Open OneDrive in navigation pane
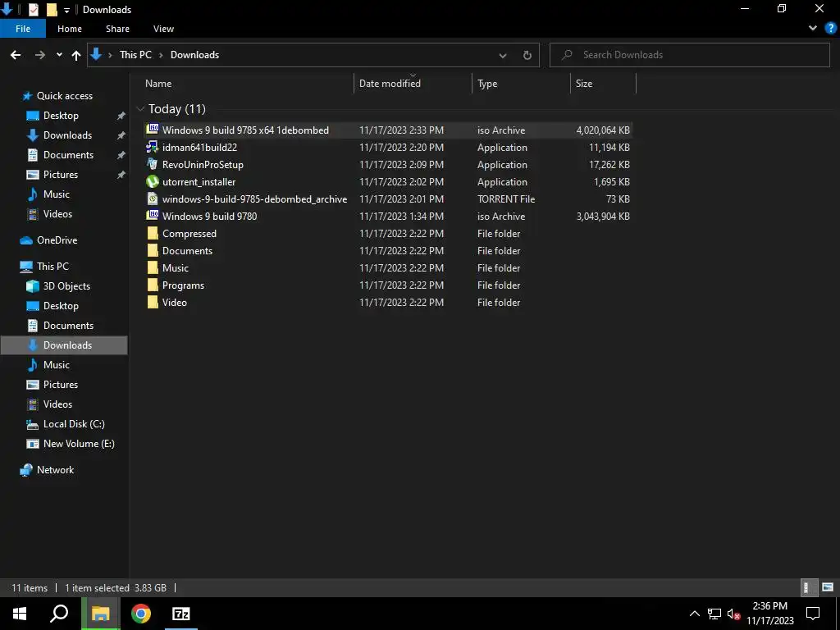840x630 pixels. pos(57,240)
